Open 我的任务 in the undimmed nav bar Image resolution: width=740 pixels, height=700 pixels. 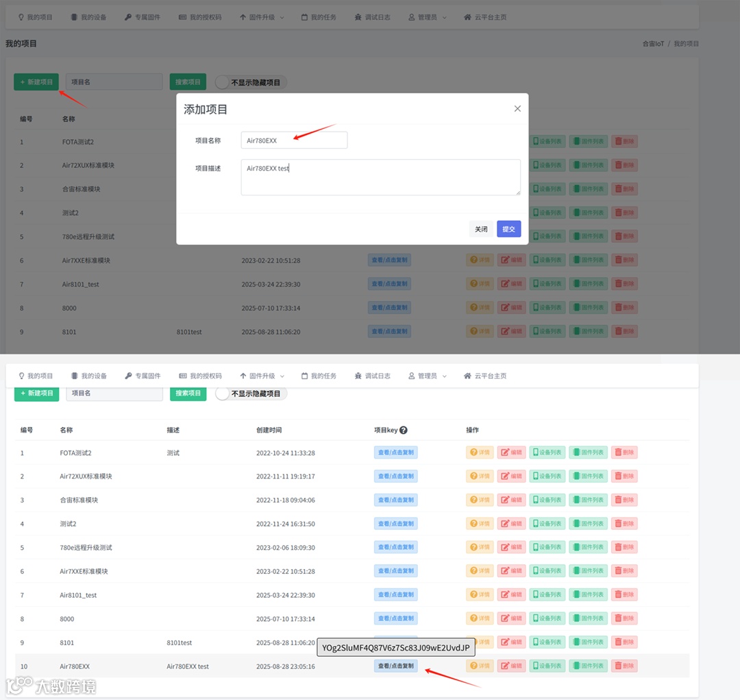coord(319,376)
